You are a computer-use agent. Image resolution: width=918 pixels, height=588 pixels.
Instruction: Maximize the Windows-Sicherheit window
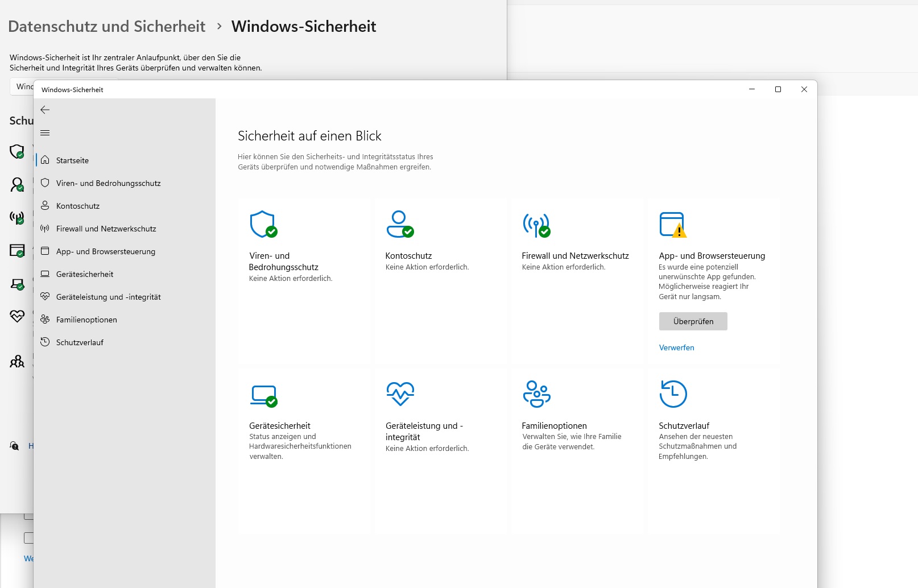pyautogui.click(x=778, y=89)
